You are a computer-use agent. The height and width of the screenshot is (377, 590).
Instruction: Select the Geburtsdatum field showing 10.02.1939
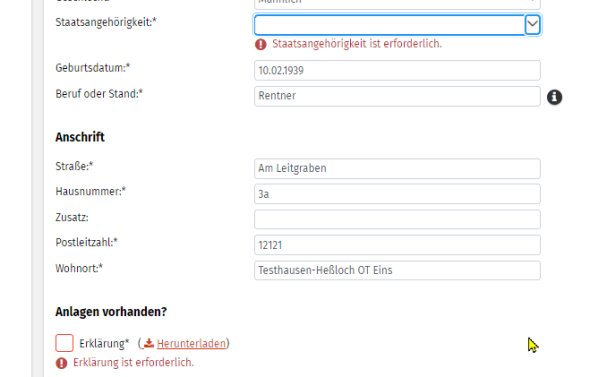[x=397, y=70]
